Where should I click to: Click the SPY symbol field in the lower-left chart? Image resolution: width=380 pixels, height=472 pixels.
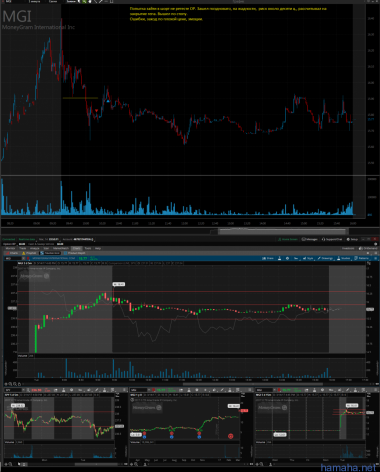pyautogui.click(x=13, y=390)
